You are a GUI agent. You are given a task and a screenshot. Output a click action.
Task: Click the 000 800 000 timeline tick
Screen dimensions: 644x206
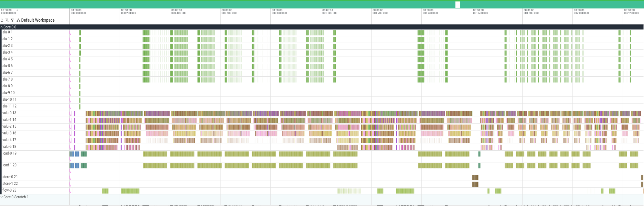point(279,13)
